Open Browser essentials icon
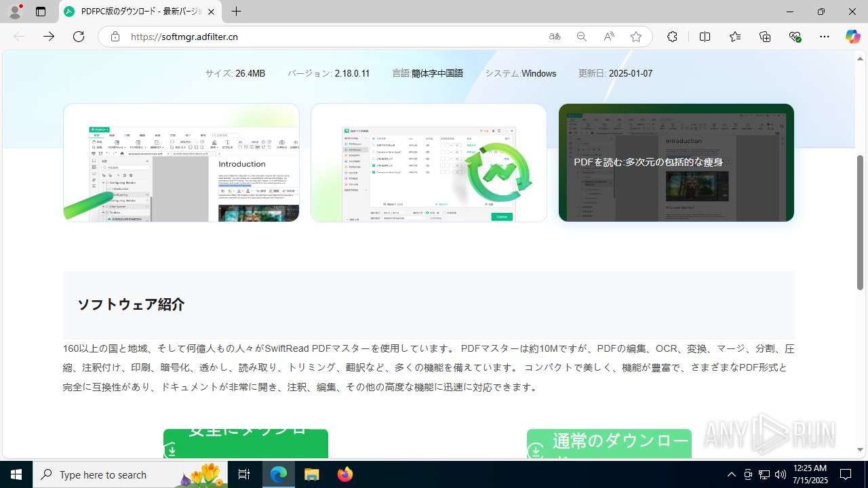Screen dimensions: 868x488 pyautogui.click(x=795, y=37)
